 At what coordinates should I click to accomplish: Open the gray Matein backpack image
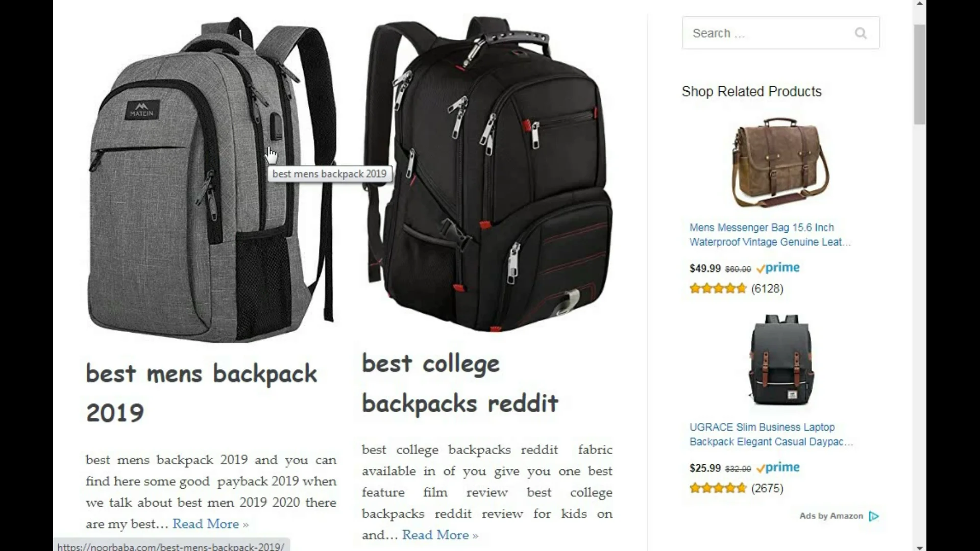click(x=211, y=179)
